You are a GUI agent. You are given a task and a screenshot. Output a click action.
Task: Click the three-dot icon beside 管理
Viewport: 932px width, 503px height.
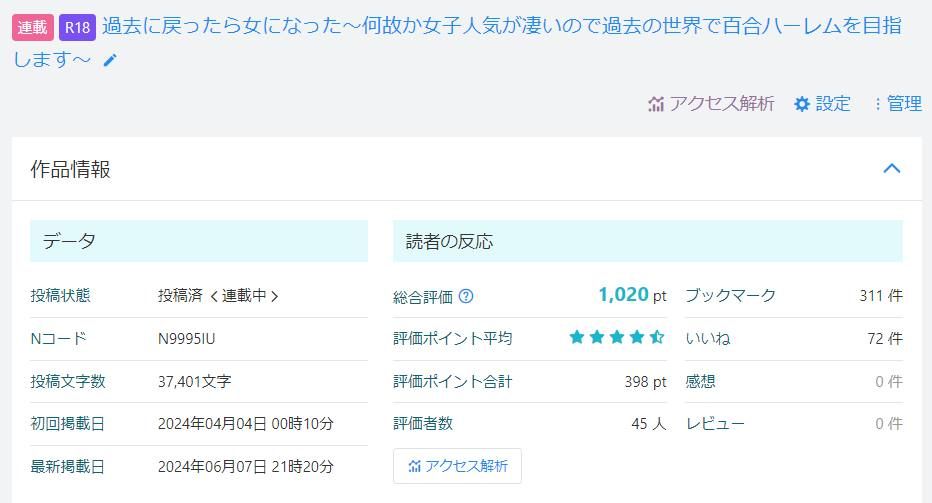(x=877, y=104)
